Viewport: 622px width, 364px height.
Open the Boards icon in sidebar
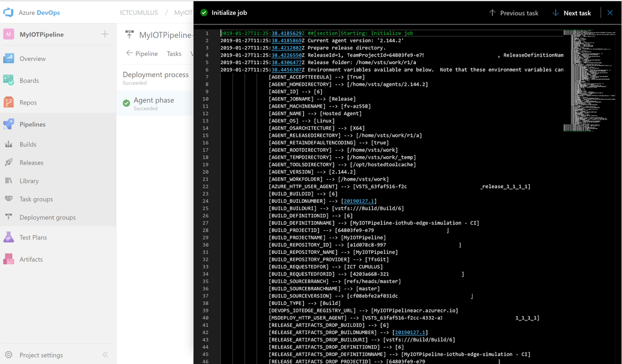(9, 80)
